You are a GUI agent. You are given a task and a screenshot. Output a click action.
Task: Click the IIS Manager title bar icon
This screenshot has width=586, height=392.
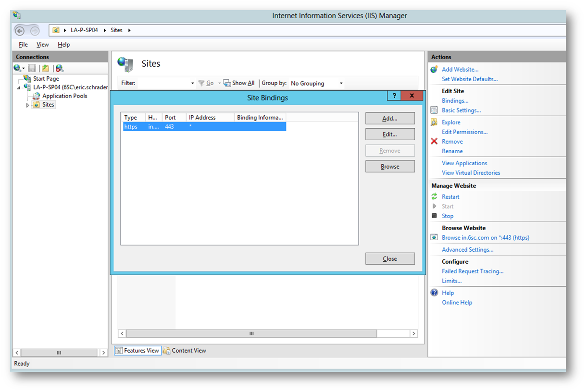(x=17, y=15)
